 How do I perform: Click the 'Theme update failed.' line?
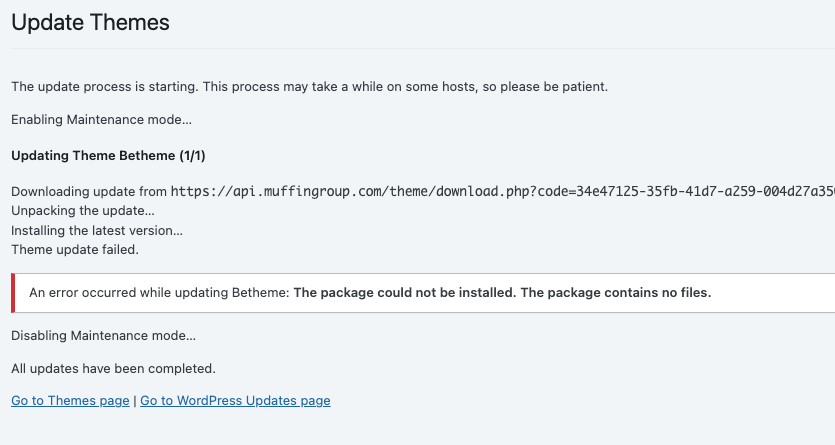[x=74, y=249]
